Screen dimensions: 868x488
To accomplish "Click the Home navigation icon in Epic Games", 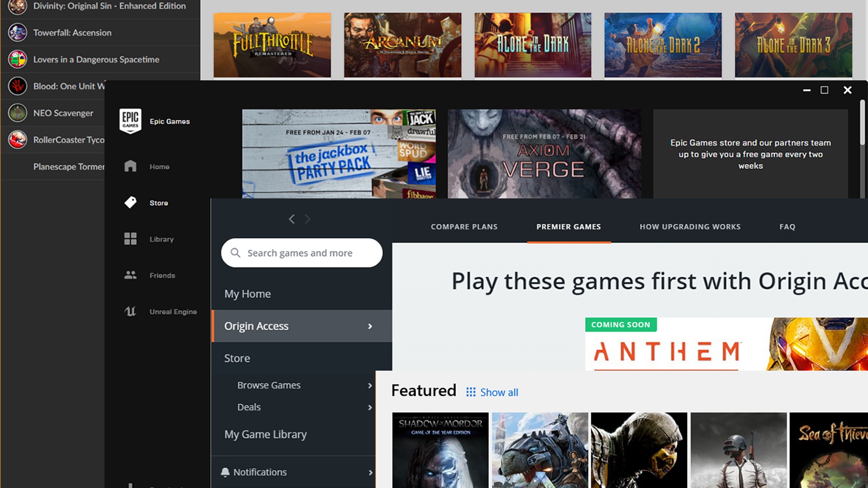I will tap(131, 166).
